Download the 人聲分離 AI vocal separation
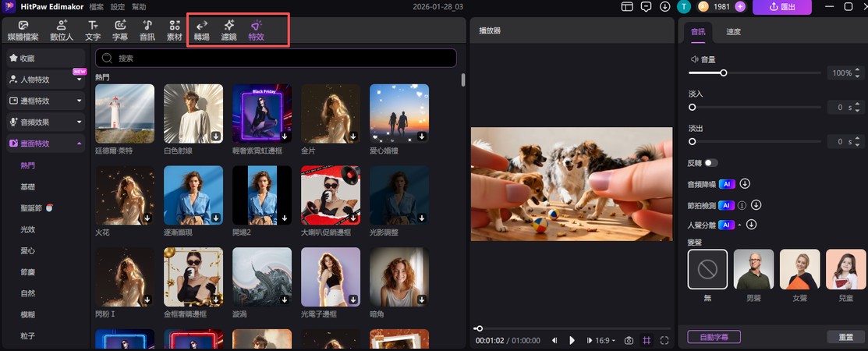 coord(751,225)
